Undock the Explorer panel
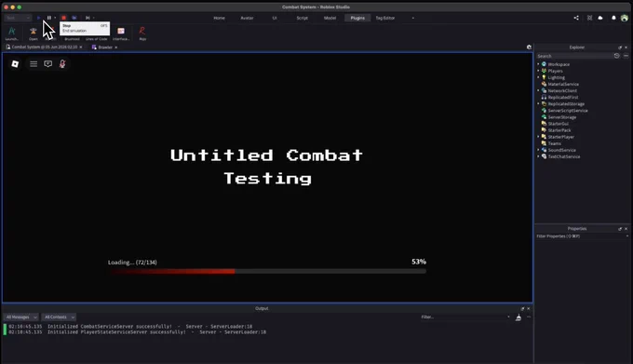This screenshot has height=364, width=633. (x=620, y=47)
